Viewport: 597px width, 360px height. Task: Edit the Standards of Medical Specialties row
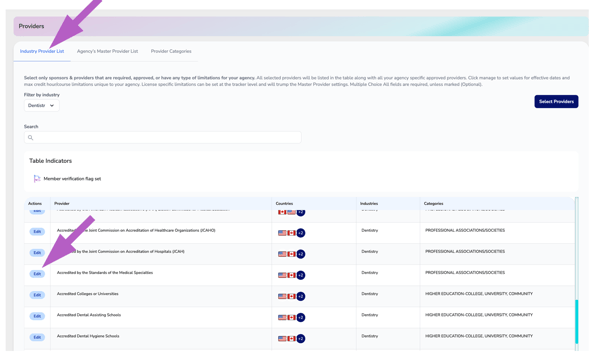(x=37, y=274)
